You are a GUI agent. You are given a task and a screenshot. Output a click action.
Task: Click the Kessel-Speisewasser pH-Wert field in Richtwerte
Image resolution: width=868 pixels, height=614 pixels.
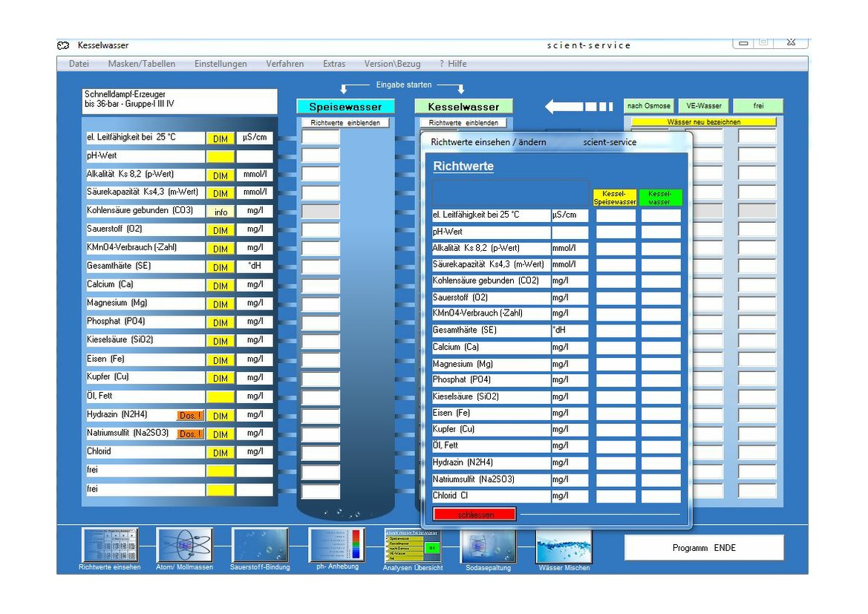coord(616,232)
